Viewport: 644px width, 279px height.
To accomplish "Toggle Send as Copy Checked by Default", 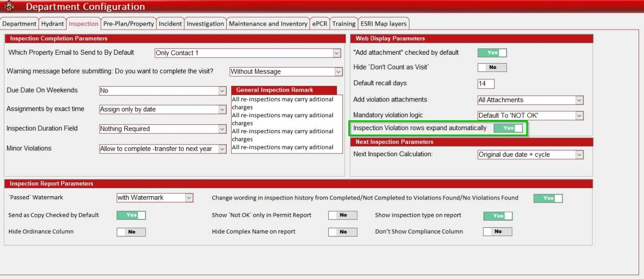I will [x=131, y=215].
